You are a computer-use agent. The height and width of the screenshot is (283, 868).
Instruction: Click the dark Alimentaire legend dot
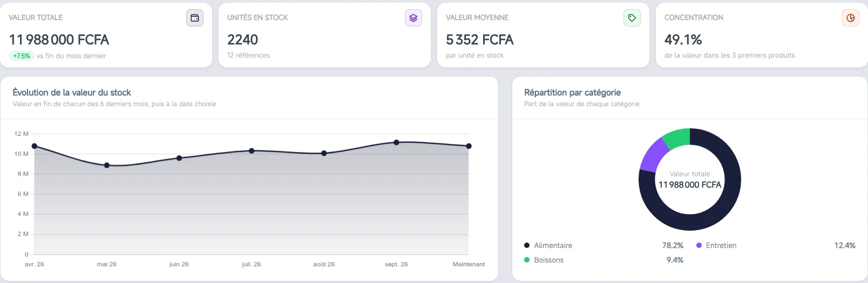527,245
